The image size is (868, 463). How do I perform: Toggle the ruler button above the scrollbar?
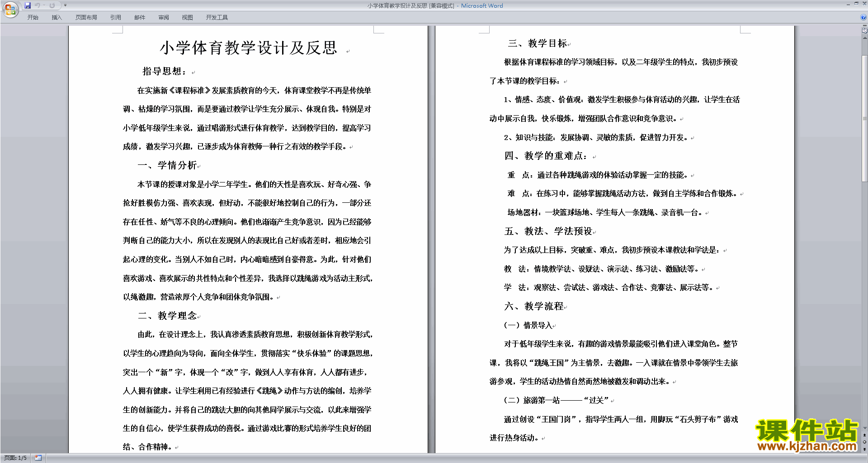pos(864,31)
